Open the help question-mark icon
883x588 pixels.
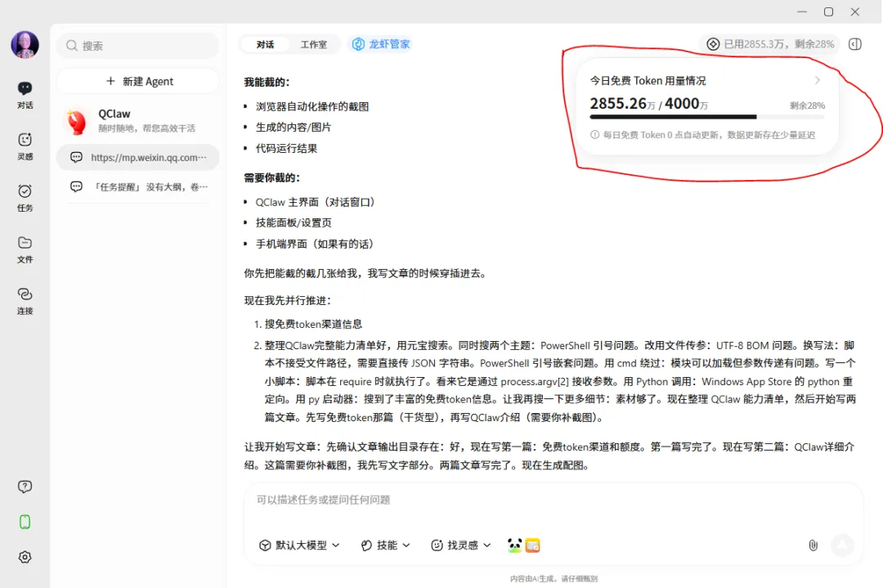(25, 487)
